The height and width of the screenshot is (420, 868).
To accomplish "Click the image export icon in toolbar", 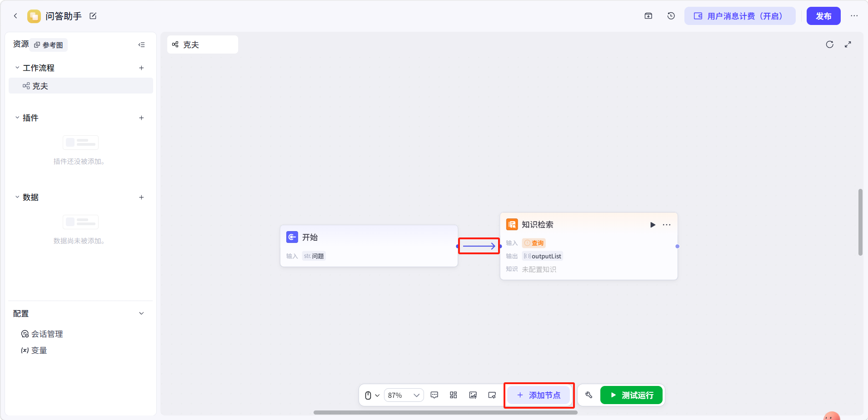I will coord(473,395).
